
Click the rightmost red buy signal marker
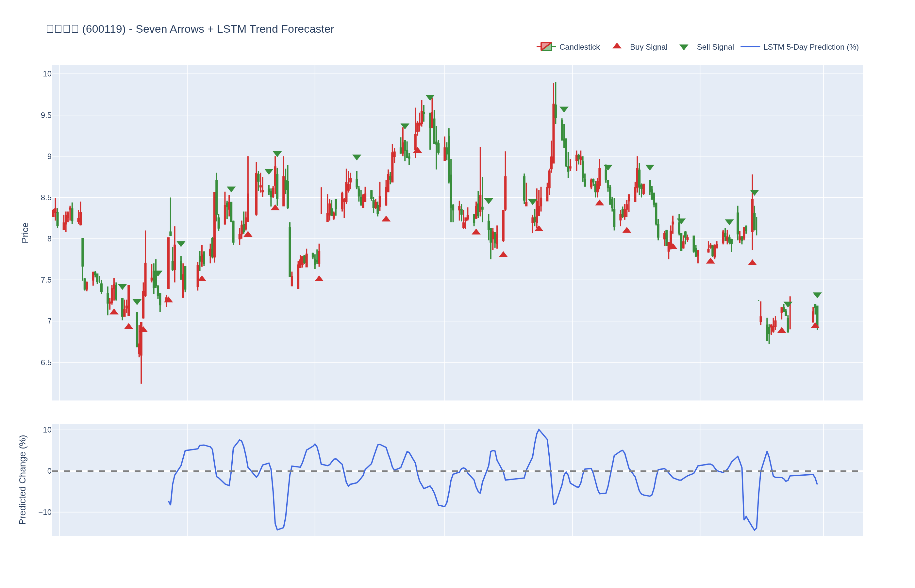tap(815, 326)
